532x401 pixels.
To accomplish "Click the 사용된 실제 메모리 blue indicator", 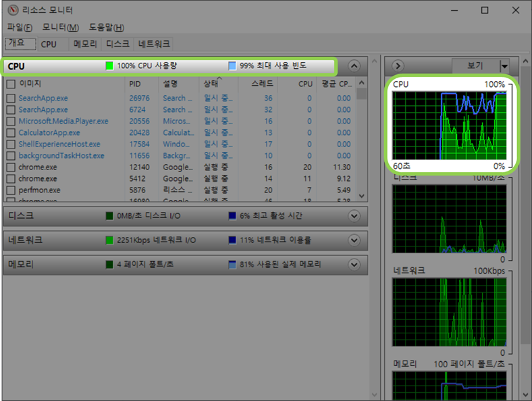I will pos(232,264).
